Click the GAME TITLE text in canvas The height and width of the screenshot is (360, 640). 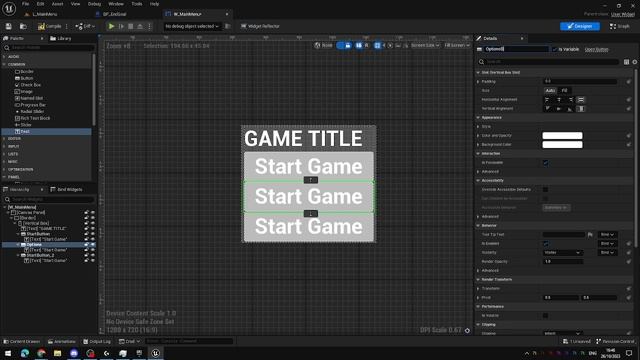coord(303,139)
